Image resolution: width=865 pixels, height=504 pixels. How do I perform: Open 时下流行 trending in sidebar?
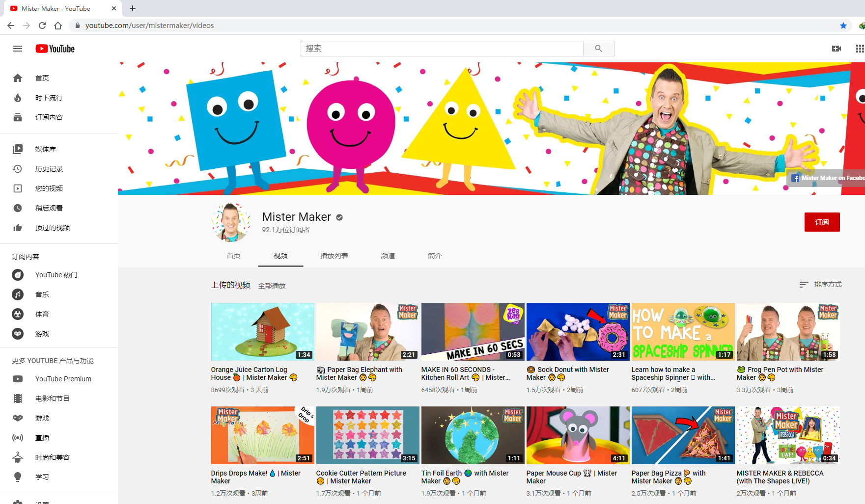pos(59,98)
